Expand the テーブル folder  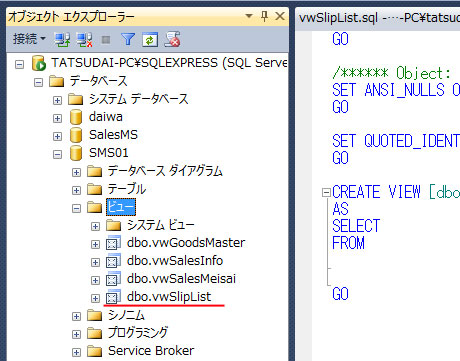[76, 190]
